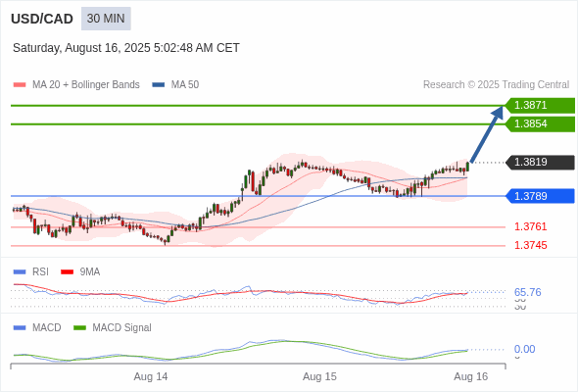Click the 1.3789 pivot price tag

[540, 196]
